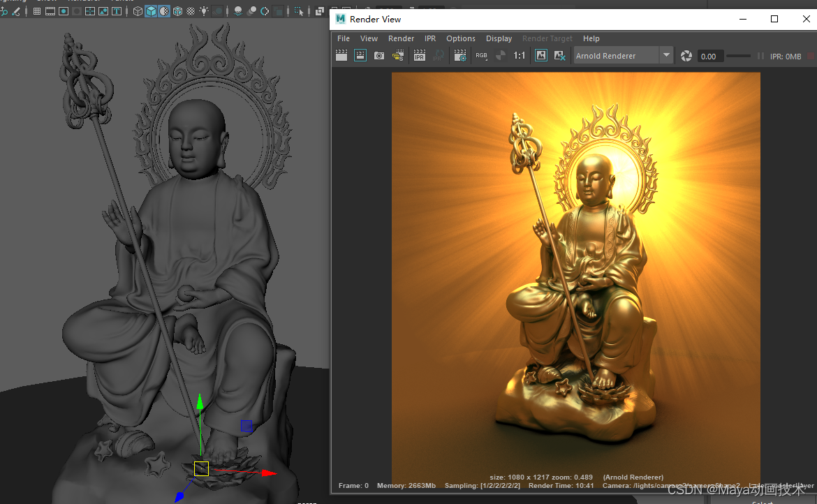Open the View menu in Render View
This screenshot has width=817, height=504.
click(369, 38)
